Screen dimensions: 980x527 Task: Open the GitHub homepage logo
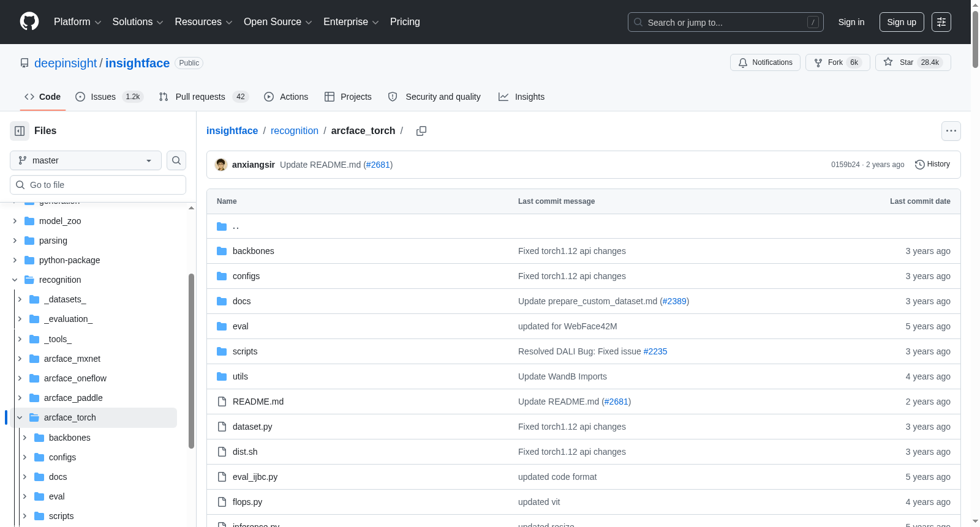click(29, 21)
